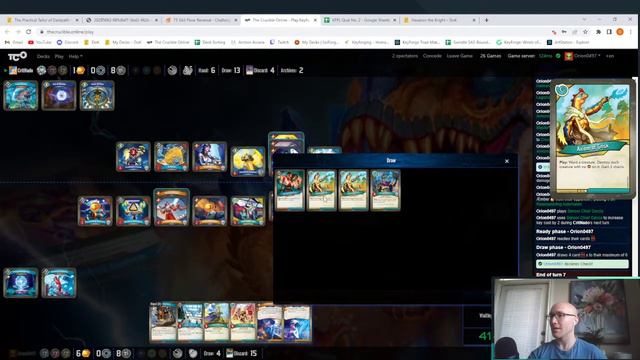Click fifth card in your hand
Viewport: 640px width, 360px height.
click(x=269, y=322)
